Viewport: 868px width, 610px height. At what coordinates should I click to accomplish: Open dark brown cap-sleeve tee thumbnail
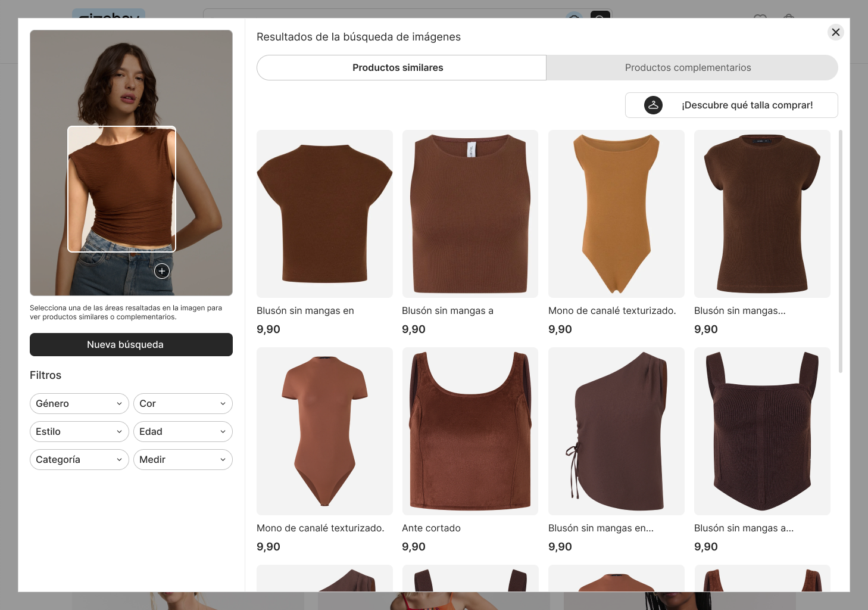pos(762,214)
